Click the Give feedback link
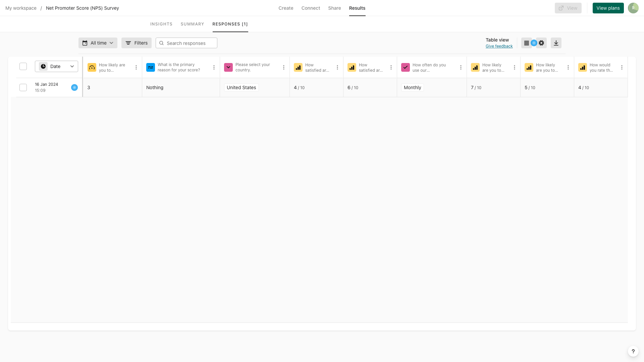Viewport: 644px width, 362px height. tap(499, 46)
